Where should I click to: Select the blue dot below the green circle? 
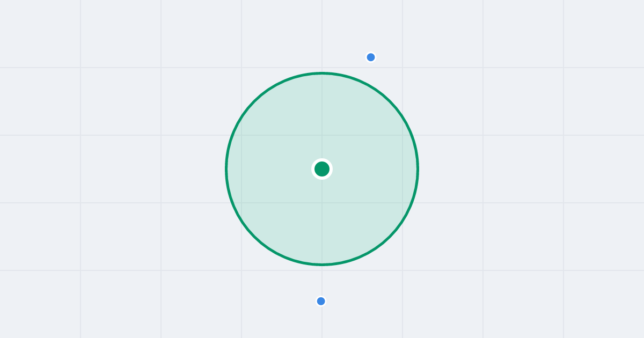coord(321,301)
